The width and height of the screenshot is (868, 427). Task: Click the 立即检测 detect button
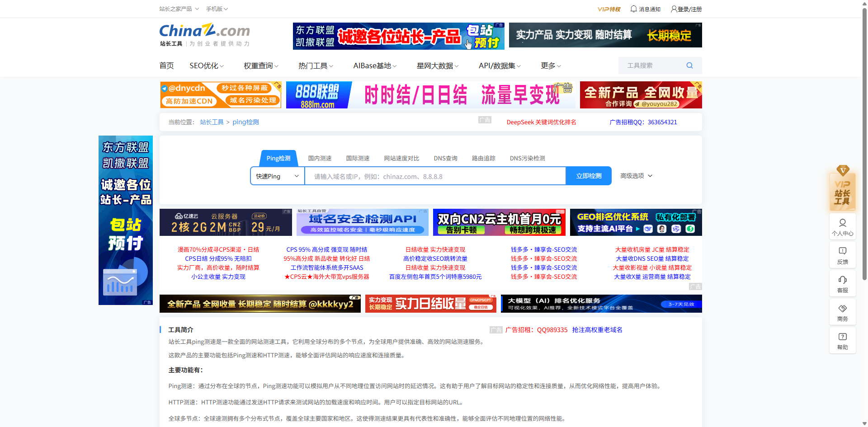pyautogui.click(x=588, y=176)
